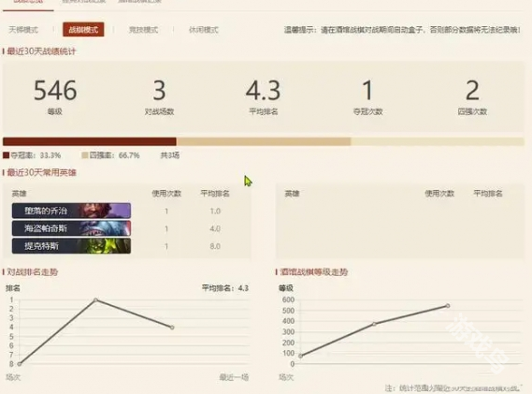This screenshot has width=532, height=394.
Task: Click the 使用次数 header in the right table
Action: [439, 194]
